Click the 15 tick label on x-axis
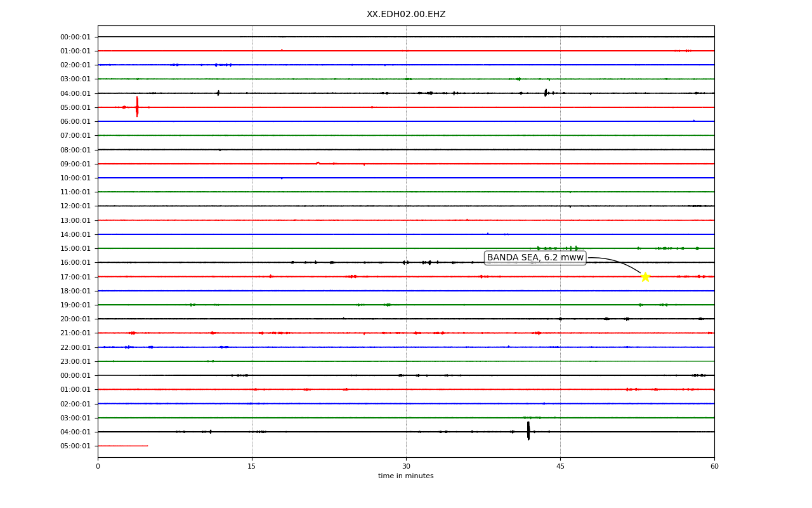This screenshot has width=812, height=508. coord(252,467)
